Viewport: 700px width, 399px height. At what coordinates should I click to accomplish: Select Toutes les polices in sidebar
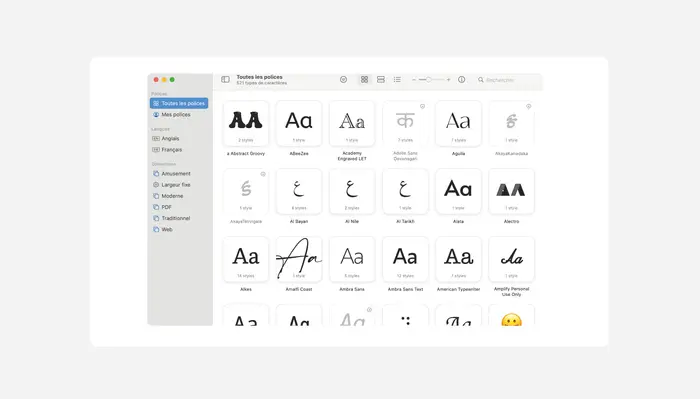[x=179, y=103]
